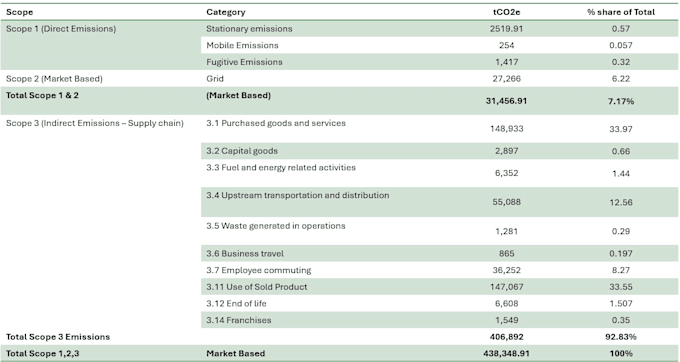Click the value 2519.91
The height and width of the screenshot is (362, 680).
(x=507, y=29)
